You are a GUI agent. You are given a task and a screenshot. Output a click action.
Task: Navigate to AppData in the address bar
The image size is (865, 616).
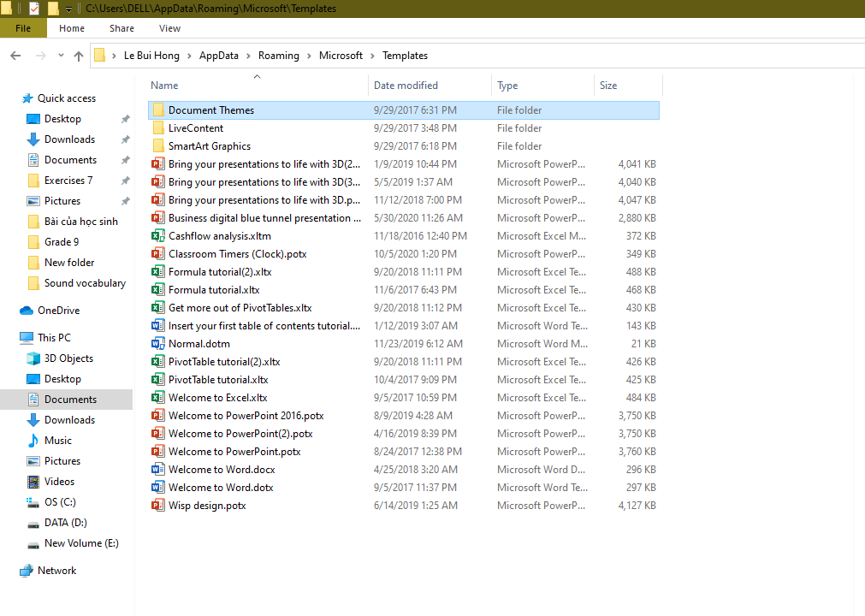(219, 56)
